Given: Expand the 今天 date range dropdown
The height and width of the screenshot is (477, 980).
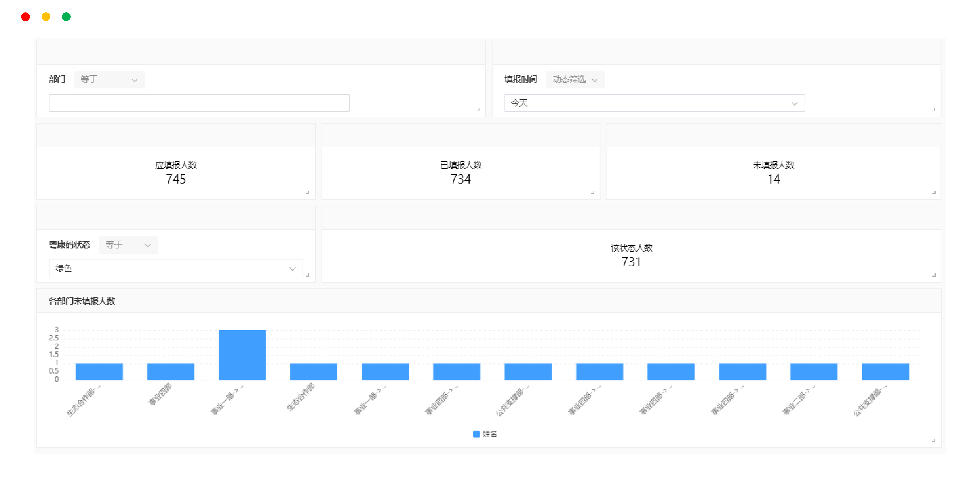Looking at the screenshot, I should [x=654, y=103].
